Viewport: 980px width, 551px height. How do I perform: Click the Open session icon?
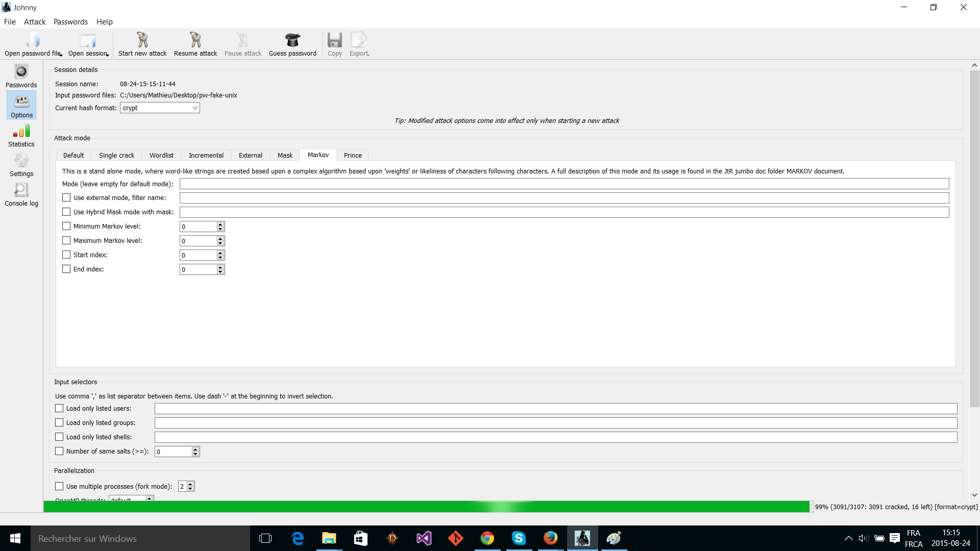tap(87, 41)
